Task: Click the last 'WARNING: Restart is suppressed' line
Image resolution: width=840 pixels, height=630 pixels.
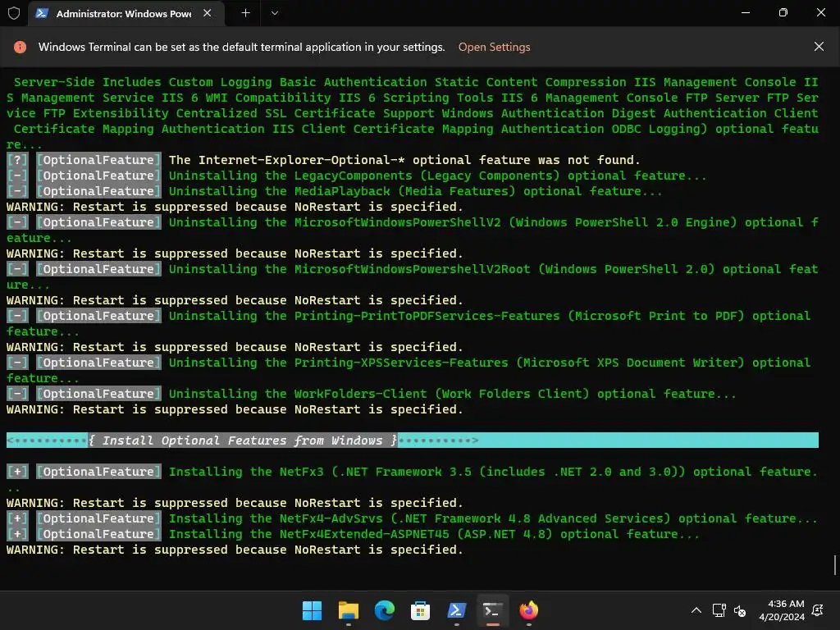Action: tap(235, 550)
